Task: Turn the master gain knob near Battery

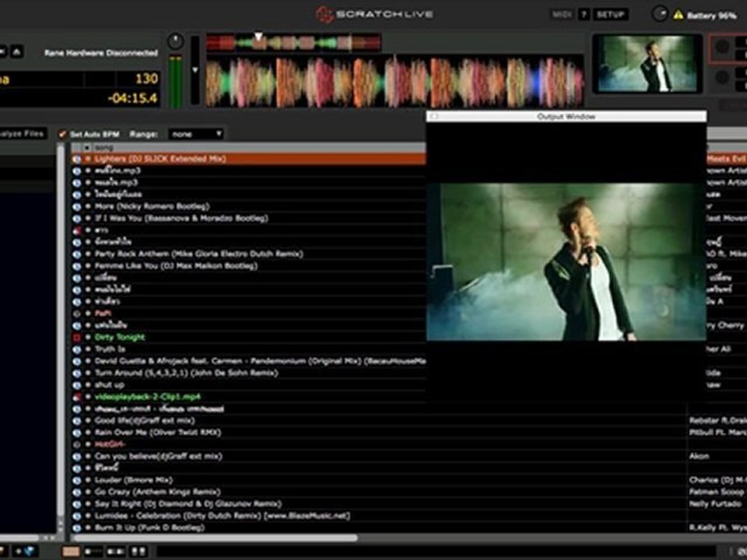Action: (660, 14)
